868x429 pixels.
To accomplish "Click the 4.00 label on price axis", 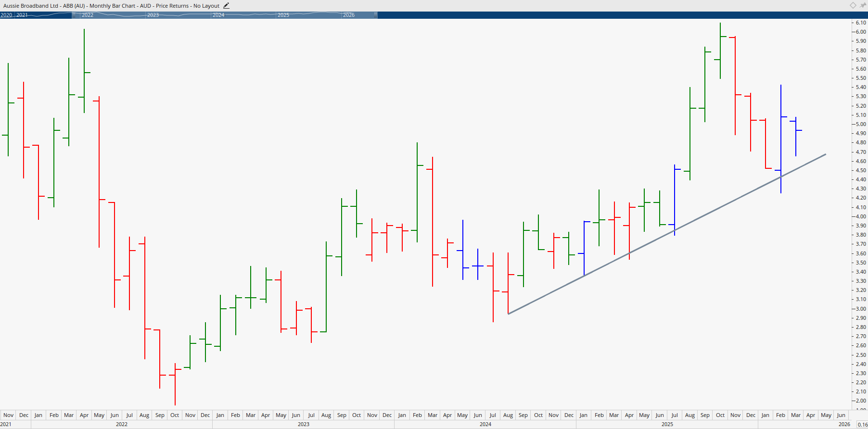I will click(x=861, y=216).
